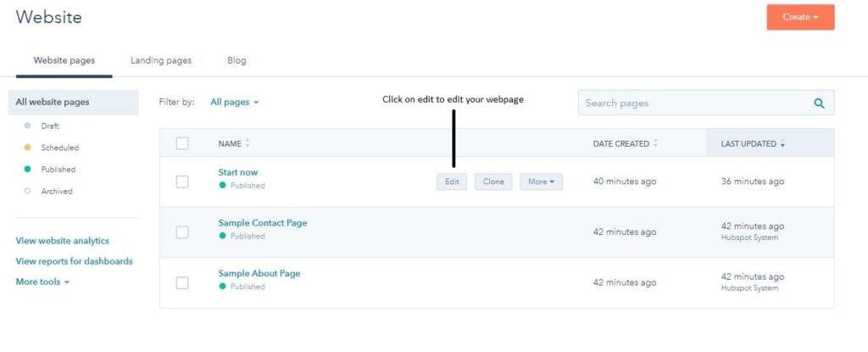Screen dimensions: 868x352
Task: Sort by NAME column arrows
Action: (x=248, y=143)
